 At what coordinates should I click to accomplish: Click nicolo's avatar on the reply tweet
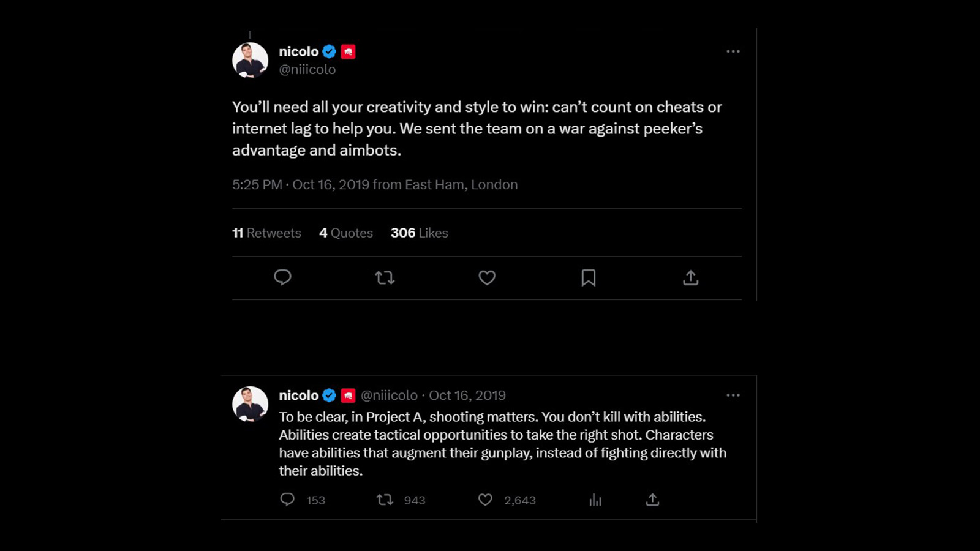pos(250,404)
